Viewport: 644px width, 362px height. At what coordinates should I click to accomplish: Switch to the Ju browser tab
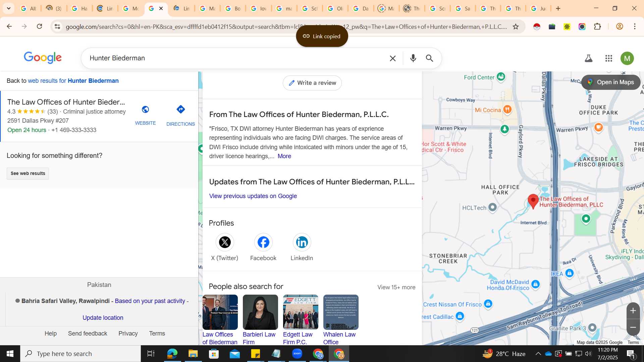click(x=538, y=8)
